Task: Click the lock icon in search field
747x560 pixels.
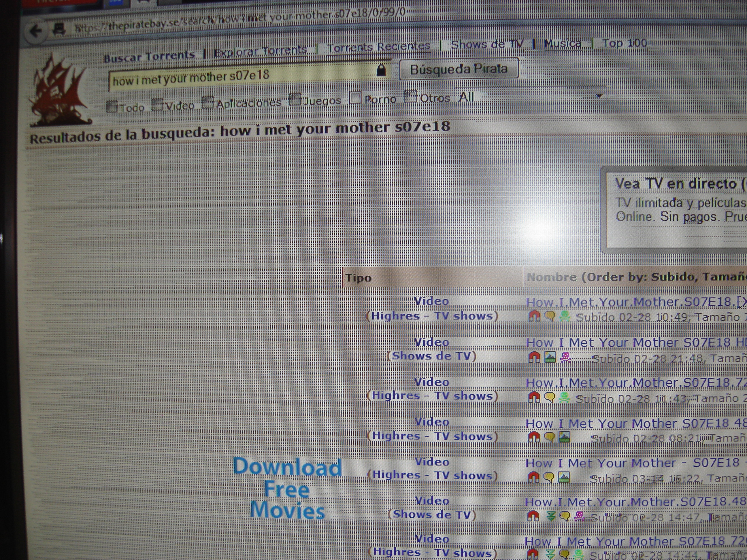Action: (x=381, y=71)
